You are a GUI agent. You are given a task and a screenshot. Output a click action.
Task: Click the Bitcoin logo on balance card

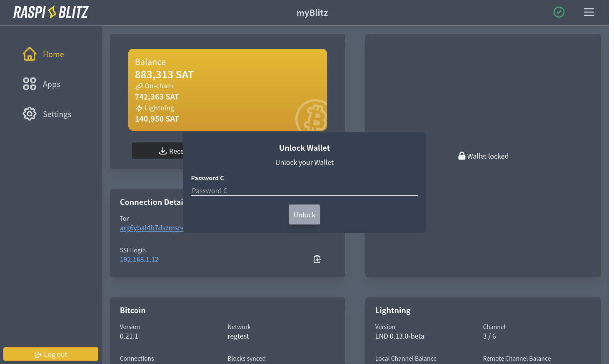tap(312, 115)
